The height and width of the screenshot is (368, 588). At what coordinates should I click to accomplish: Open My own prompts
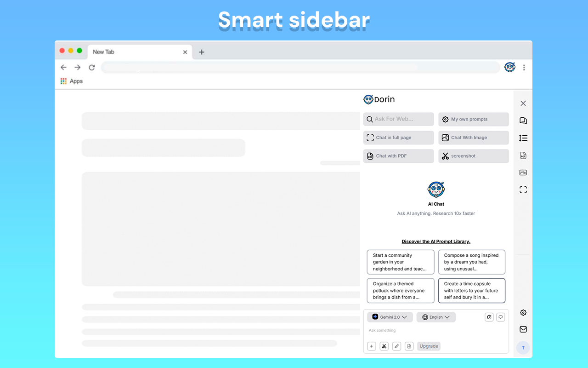pos(474,119)
